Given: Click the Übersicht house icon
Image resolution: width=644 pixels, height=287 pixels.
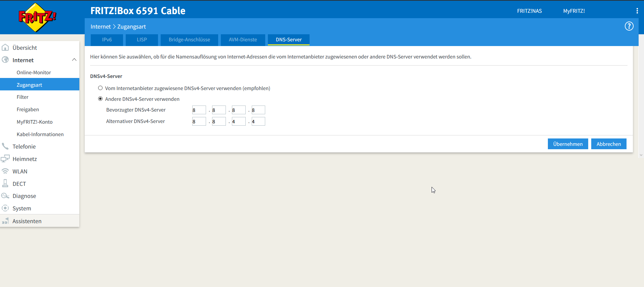Looking at the screenshot, I should click(5, 47).
